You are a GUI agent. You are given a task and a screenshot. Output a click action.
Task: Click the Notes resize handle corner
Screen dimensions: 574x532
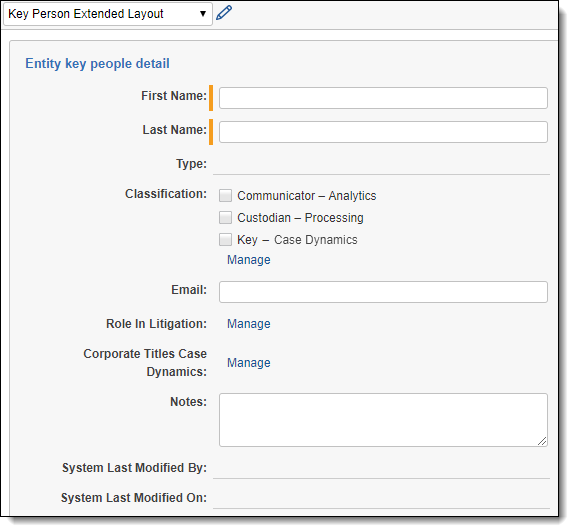point(542,441)
